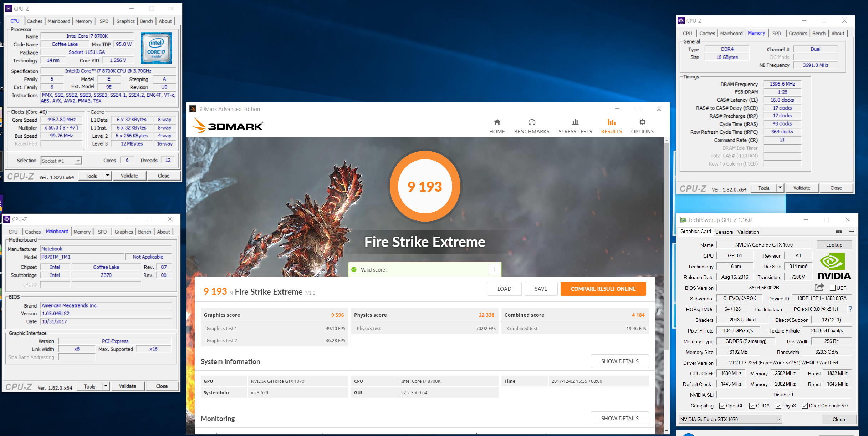
Task: Click the Physics score value 22 338
Action: point(486,315)
